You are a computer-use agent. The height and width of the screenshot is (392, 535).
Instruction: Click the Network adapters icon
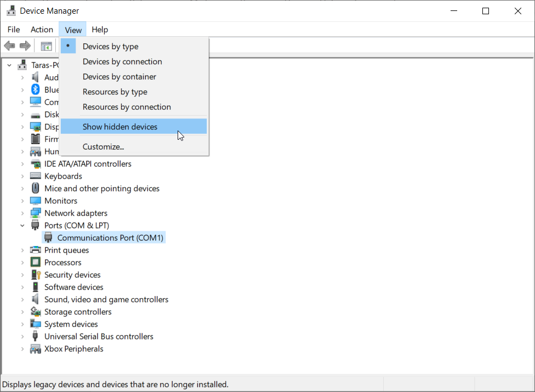click(x=36, y=213)
